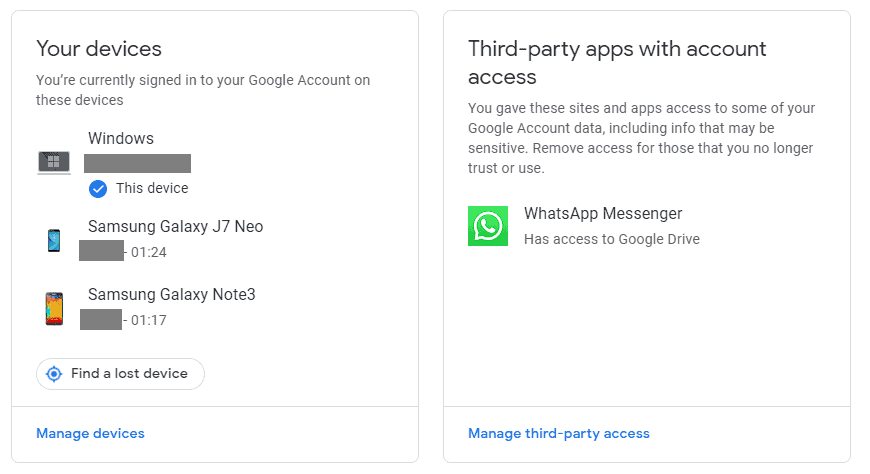
Task: Click the This device label text
Action: pyautogui.click(x=152, y=188)
